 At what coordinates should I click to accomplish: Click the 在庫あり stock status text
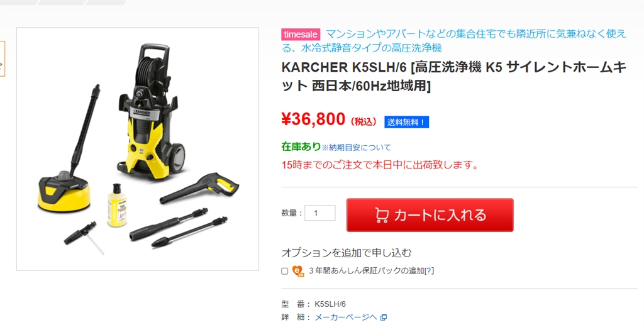coord(301,147)
